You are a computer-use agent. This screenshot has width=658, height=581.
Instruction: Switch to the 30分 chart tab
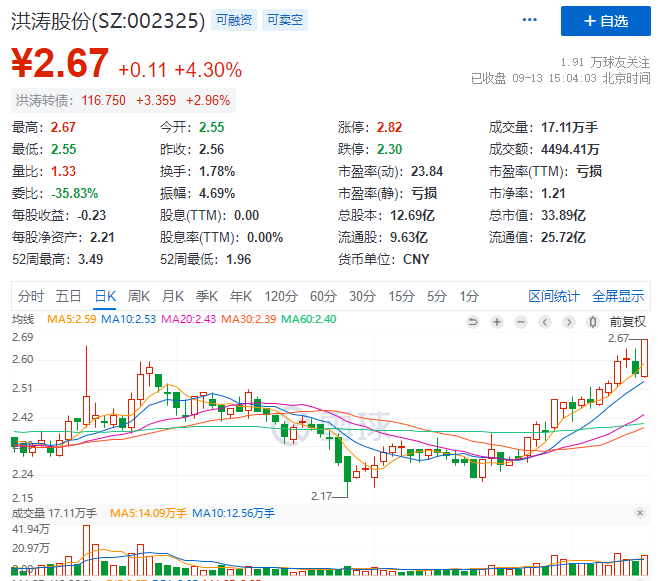point(362,296)
